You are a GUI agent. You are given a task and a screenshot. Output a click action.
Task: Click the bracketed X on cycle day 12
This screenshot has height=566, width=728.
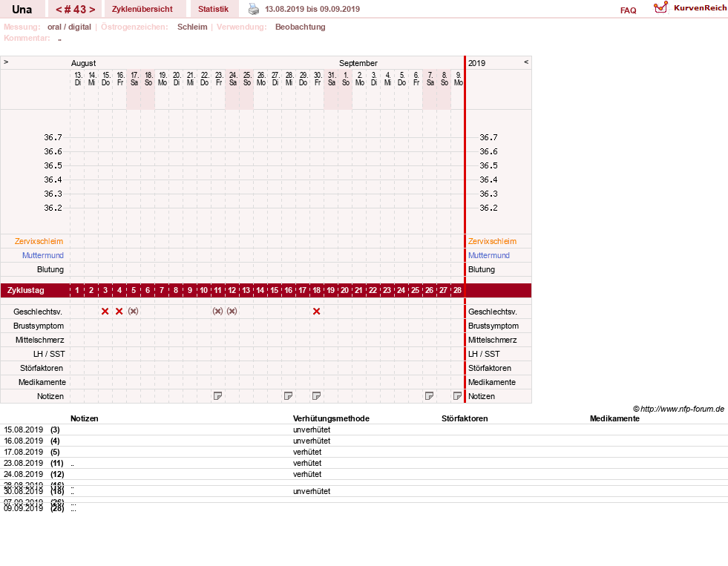tap(232, 312)
